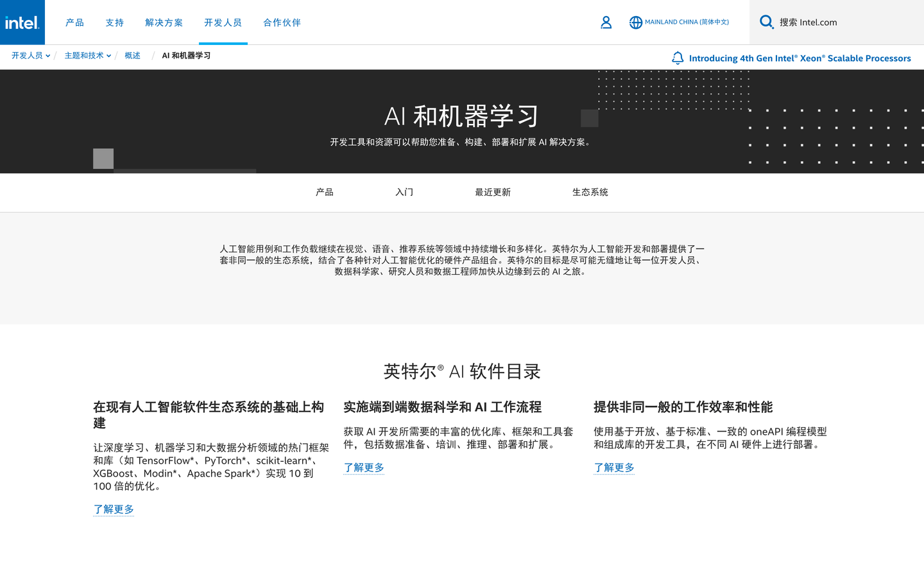Click heading 提供非同一般的工作效率和性能
Image resolution: width=924 pixels, height=578 pixels.
pyautogui.click(x=683, y=407)
